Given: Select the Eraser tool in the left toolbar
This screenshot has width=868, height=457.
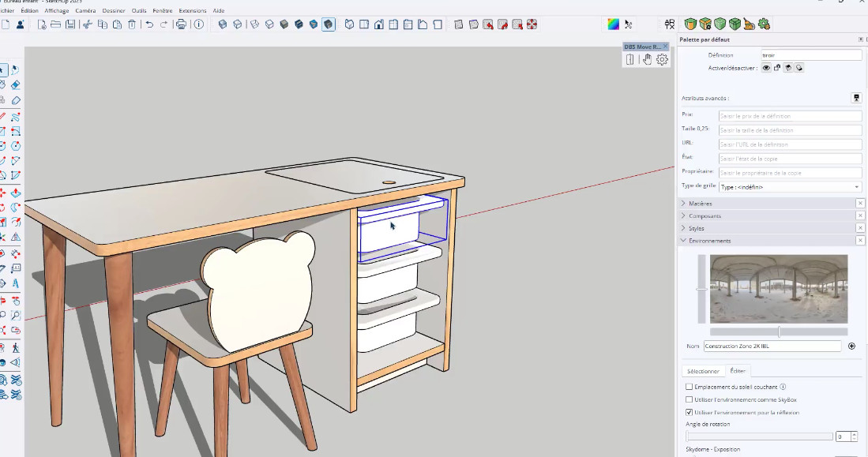Looking at the screenshot, I should tap(16, 84).
